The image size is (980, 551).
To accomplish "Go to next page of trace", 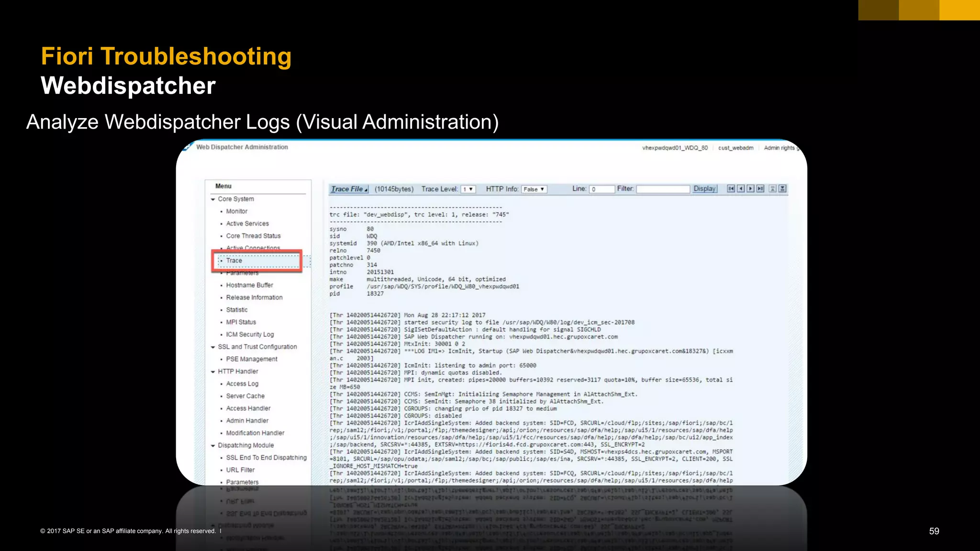I will click(750, 189).
